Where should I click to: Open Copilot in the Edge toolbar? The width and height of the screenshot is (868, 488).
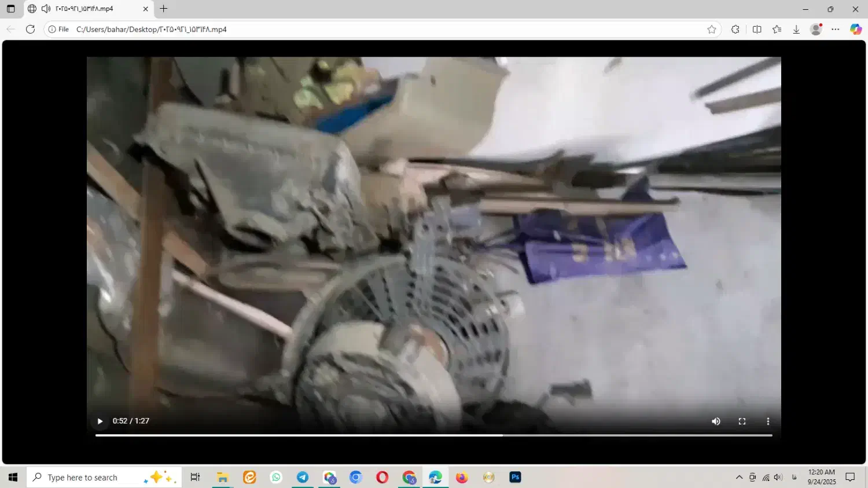pos(856,30)
